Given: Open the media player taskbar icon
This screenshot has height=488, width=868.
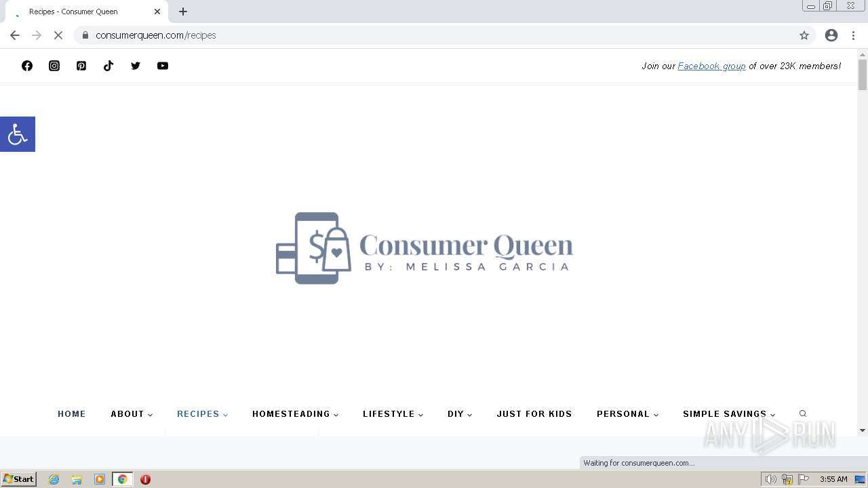Looking at the screenshot, I should point(100,479).
